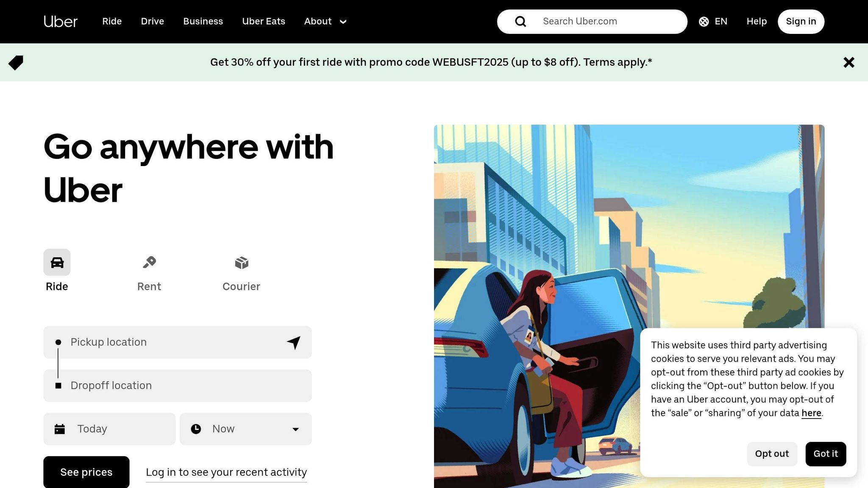Click the city ride illustration
The height and width of the screenshot is (488, 868).
(629, 306)
